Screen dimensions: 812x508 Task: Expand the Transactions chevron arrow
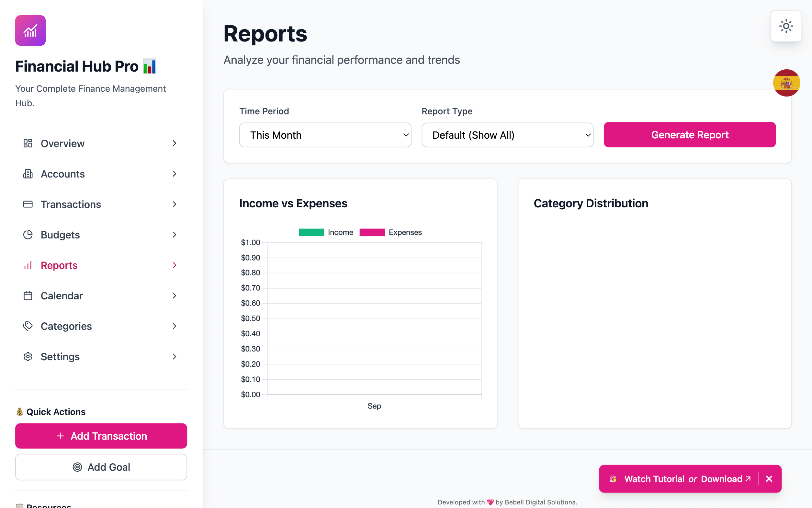(x=174, y=204)
